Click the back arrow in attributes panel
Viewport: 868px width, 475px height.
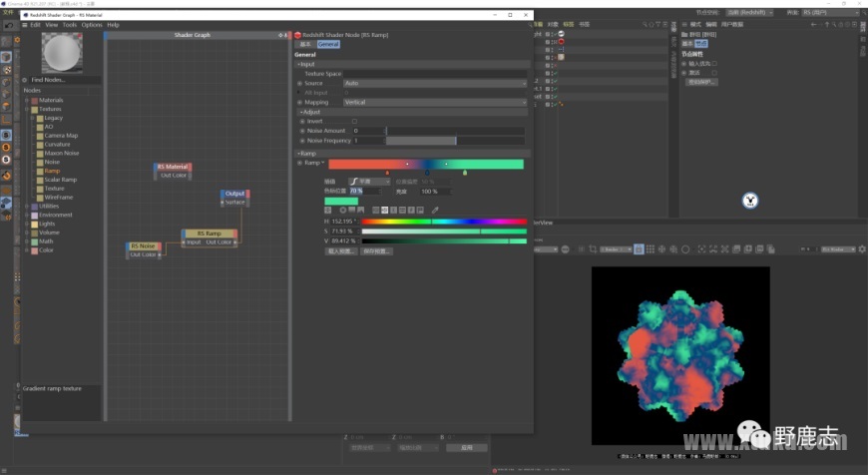(813, 24)
